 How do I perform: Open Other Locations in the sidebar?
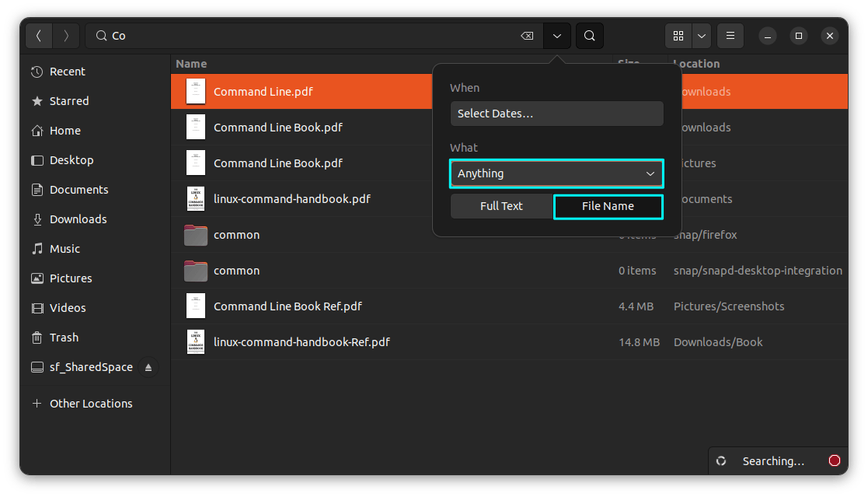pos(90,404)
